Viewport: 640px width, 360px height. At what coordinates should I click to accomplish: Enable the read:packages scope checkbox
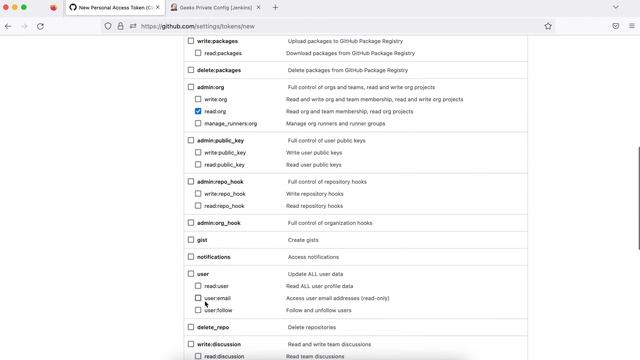coord(198,53)
